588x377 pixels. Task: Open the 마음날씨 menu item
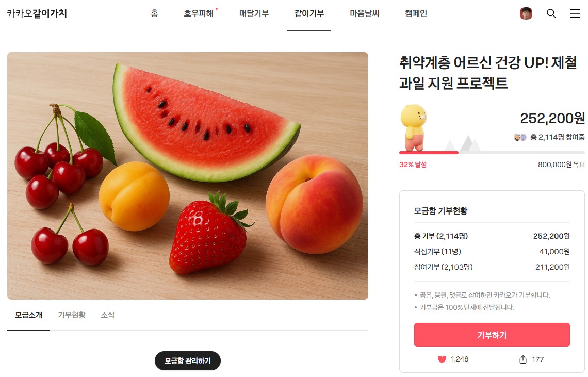(x=365, y=13)
